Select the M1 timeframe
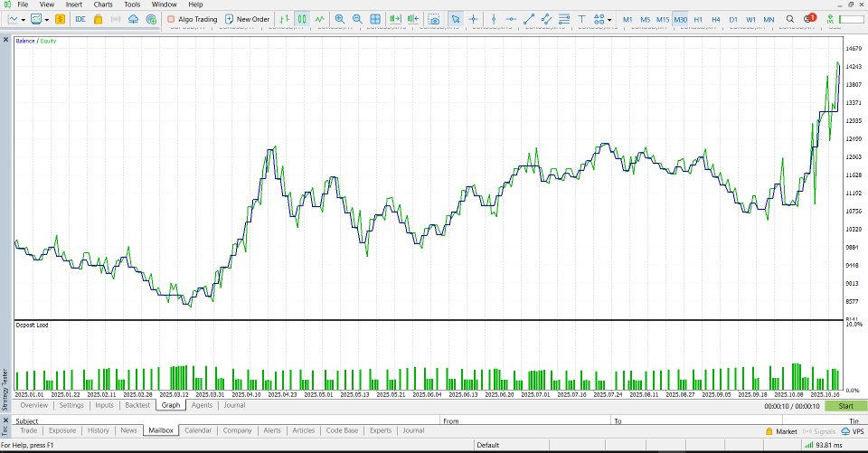868x453 pixels. pos(627,19)
